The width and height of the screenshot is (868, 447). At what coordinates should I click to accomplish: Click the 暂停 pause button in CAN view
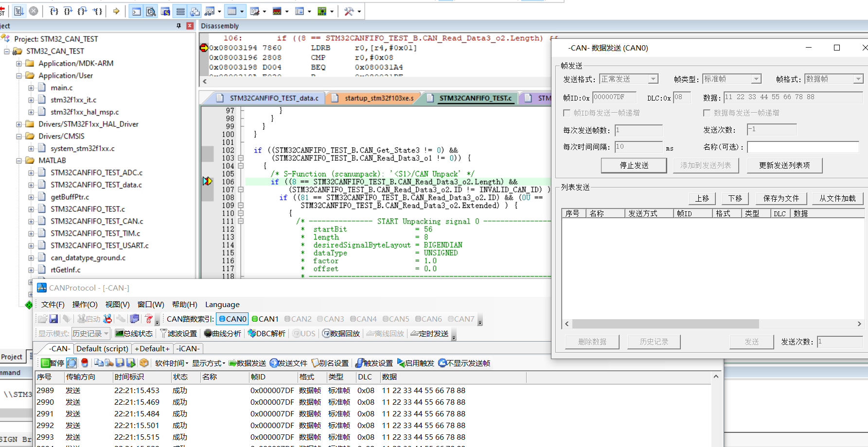coord(53,363)
